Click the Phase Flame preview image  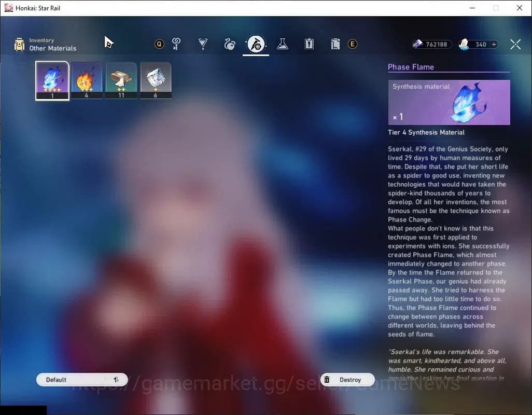click(x=449, y=103)
